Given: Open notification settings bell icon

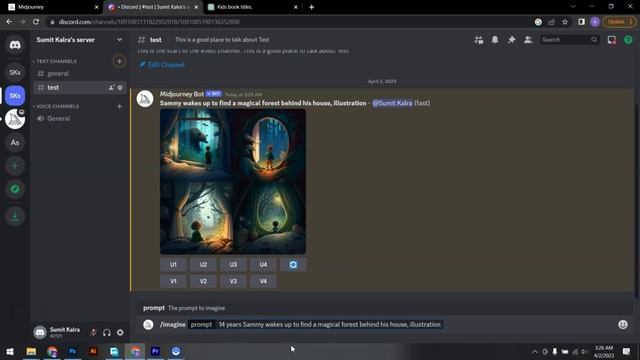Looking at the screenshot, I should (x=495, y=40).
